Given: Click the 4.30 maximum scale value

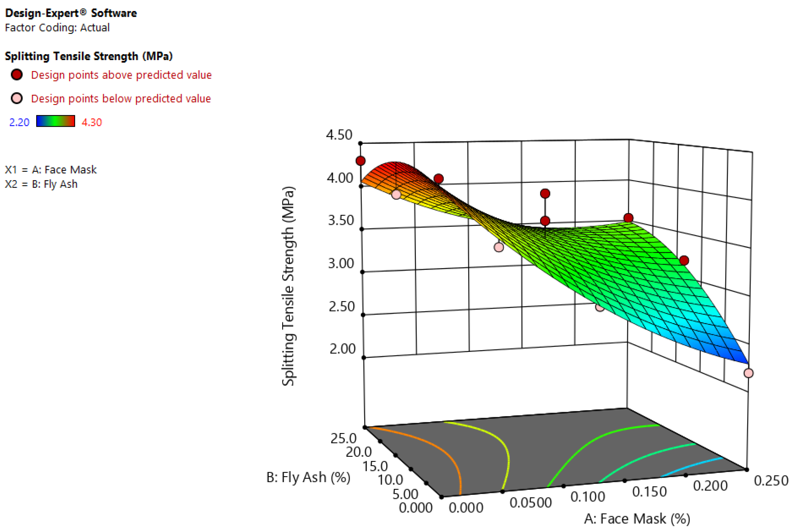Looking at the screenshot, I should pyautogui.click(x=92, y=122).
